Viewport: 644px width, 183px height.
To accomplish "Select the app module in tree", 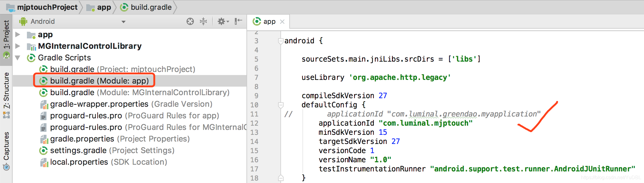I will [x=45, y=34].
